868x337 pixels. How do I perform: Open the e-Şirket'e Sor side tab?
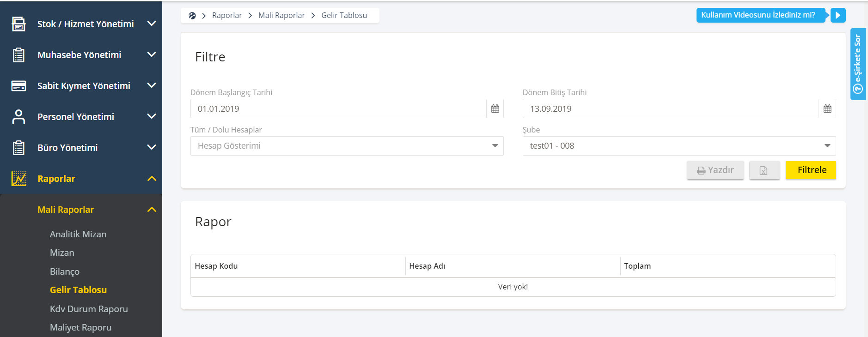coord(858,64)
